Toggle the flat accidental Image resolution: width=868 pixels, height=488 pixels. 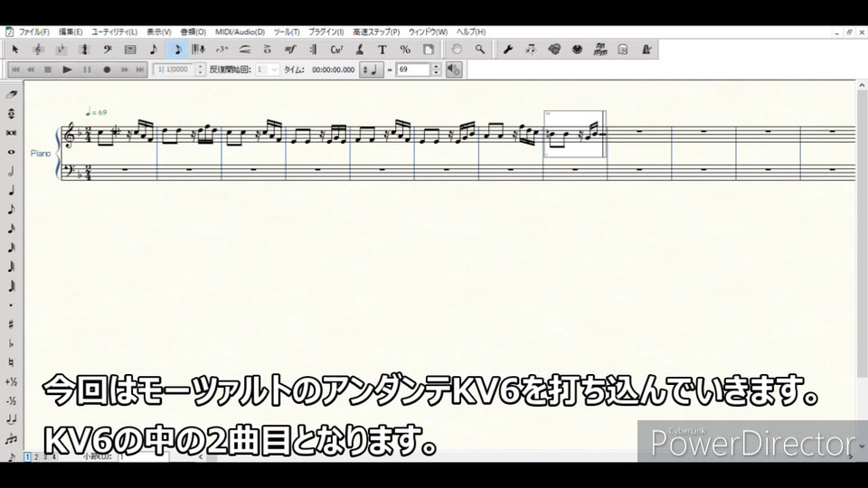[11, 343]
